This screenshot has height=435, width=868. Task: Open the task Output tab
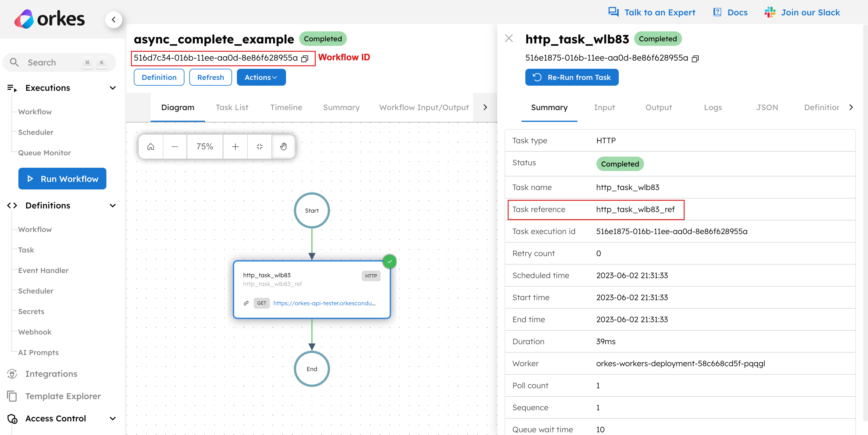pyautogui.click(x=659, y=107)
